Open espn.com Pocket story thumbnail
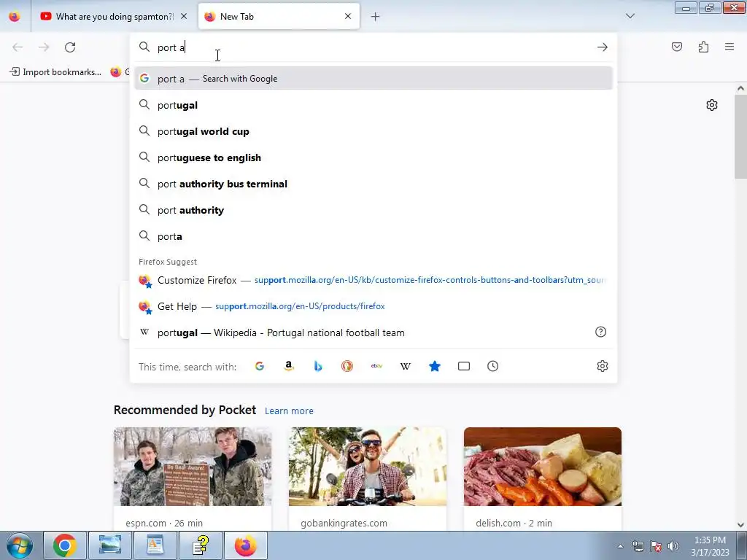This screenshot has width=747, height=560. click(x=193, y=467)
